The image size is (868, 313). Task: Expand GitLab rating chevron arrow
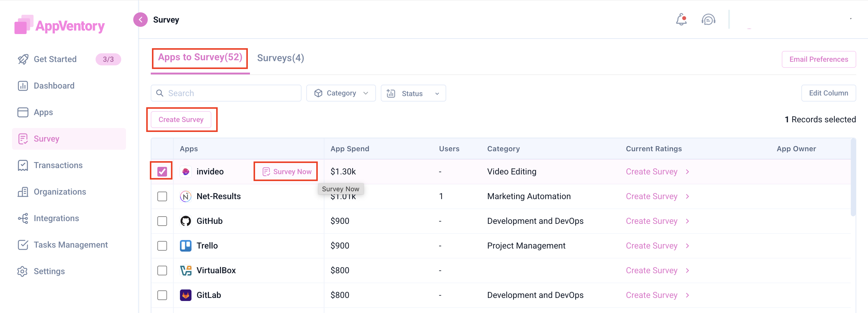(687, 295)
